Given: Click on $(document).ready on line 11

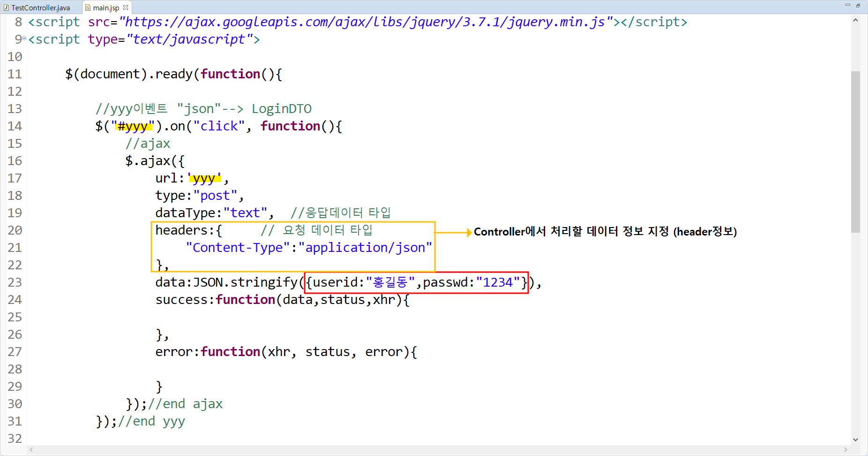Looking at the screenshot, I should [x=129, y=74].
